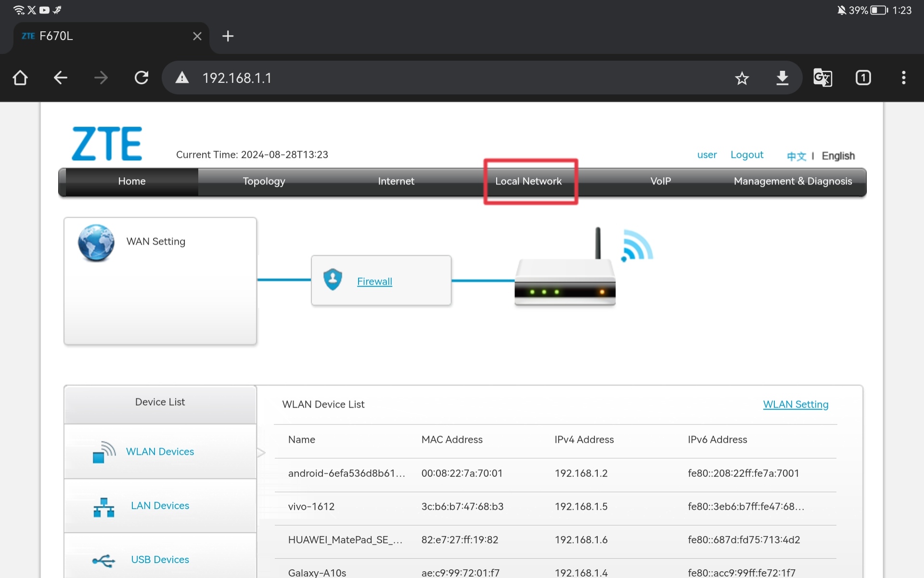The height and width of the screenshot is (578, 924).
Task: Open the Topology menu
Action: [264, 182]
